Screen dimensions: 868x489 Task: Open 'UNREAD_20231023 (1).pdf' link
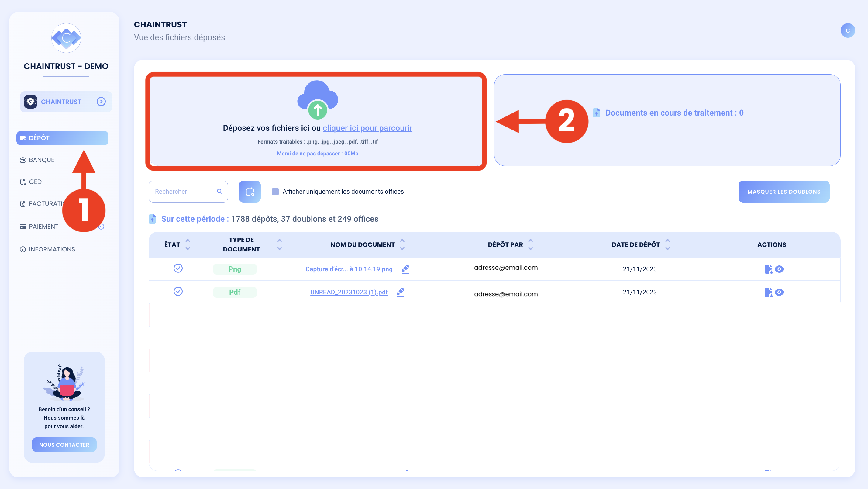349,292
